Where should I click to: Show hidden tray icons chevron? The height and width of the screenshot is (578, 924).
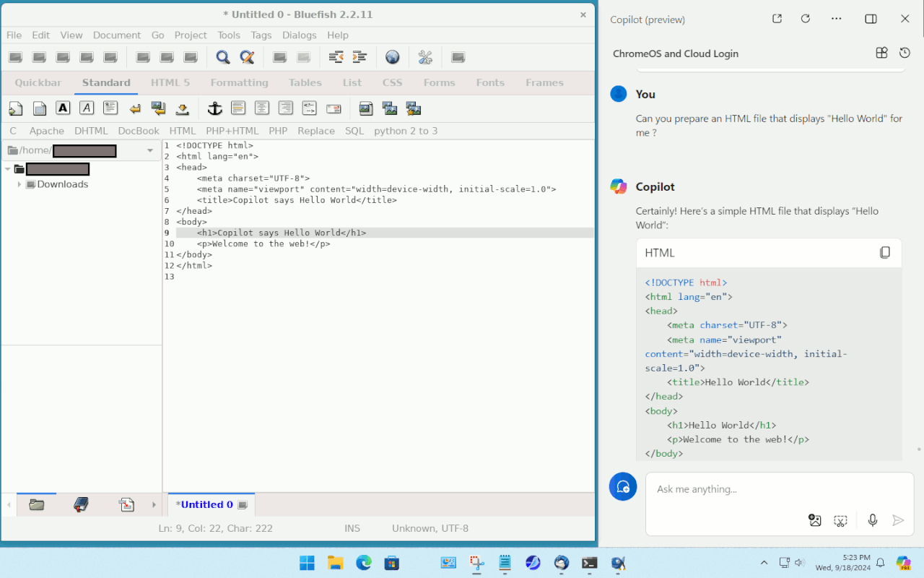coord(764,562)
